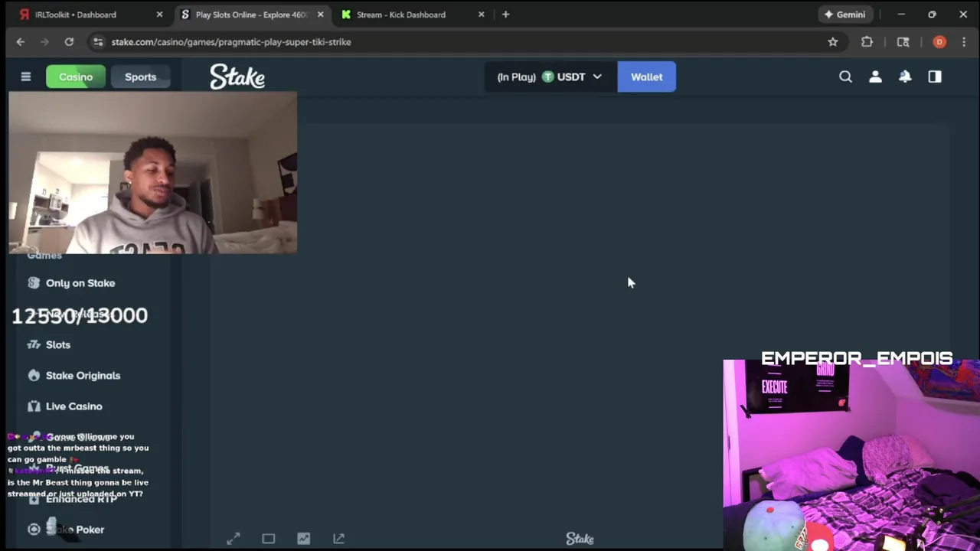Open the Gemini button in Chrome
Image resolution: width=980 pixels, height=551 pixels.
coord(844,15)
